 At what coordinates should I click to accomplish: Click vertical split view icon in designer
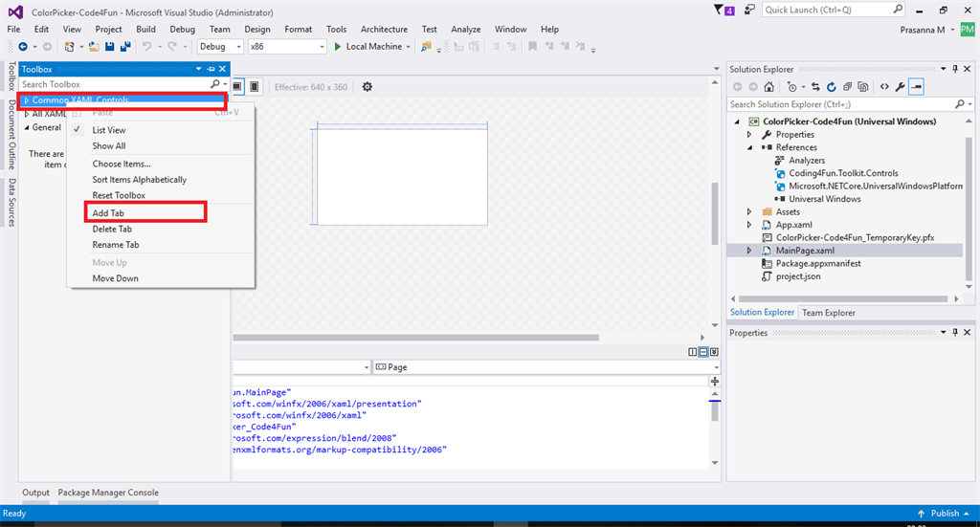click(693, 352)
